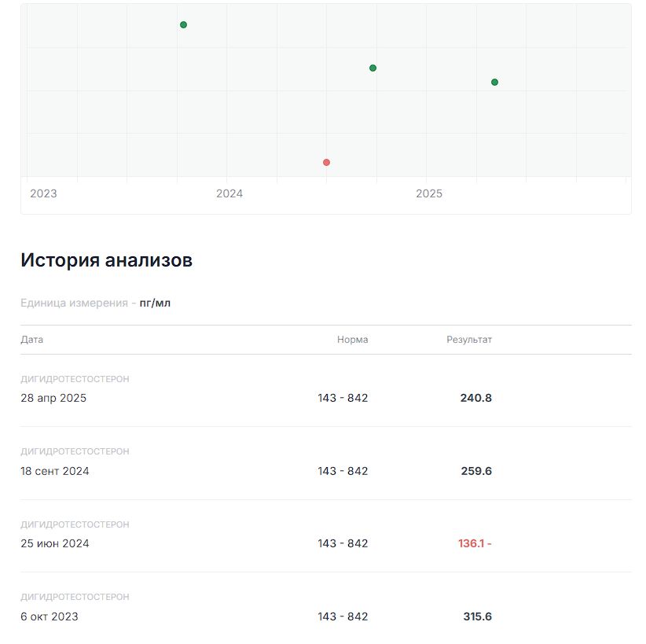Click 'Дигидротестостерон' label above 18 сент 2024

point(75,451)
